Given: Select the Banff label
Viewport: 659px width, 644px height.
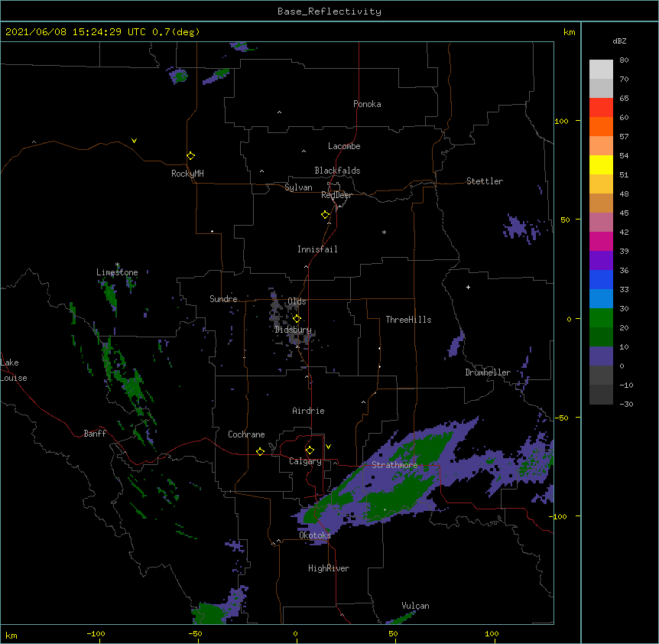Looking at the screenshot, I should click(x=95, y=434).
